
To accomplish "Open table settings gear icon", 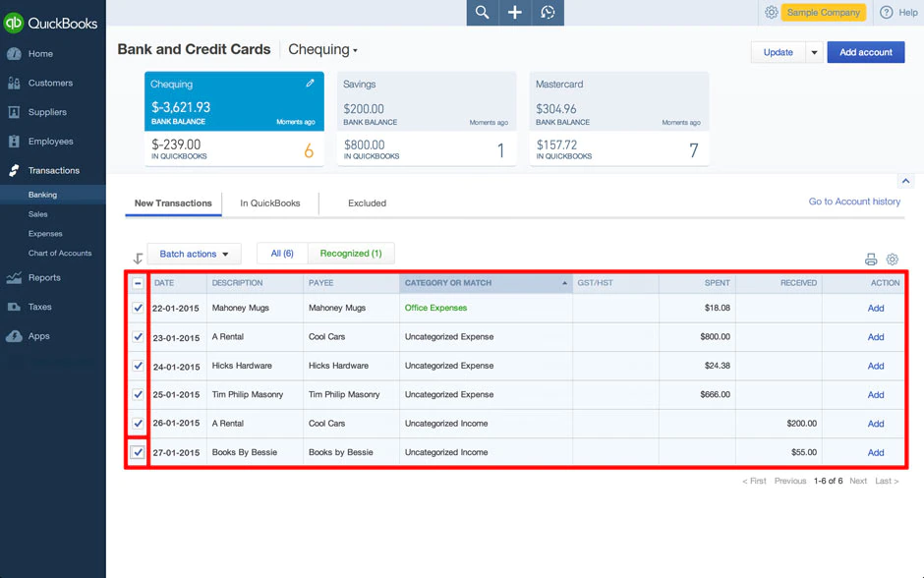I will click(893, 260).
